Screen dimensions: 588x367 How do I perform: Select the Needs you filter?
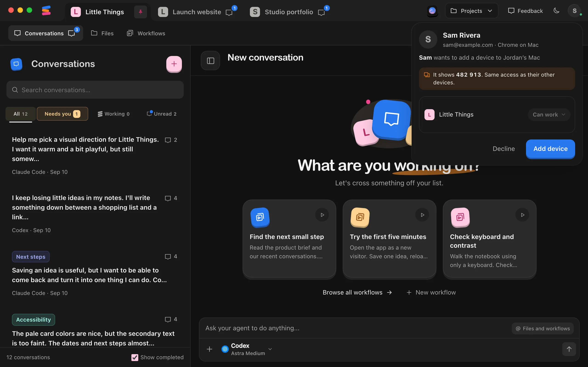tap(62, 114)
